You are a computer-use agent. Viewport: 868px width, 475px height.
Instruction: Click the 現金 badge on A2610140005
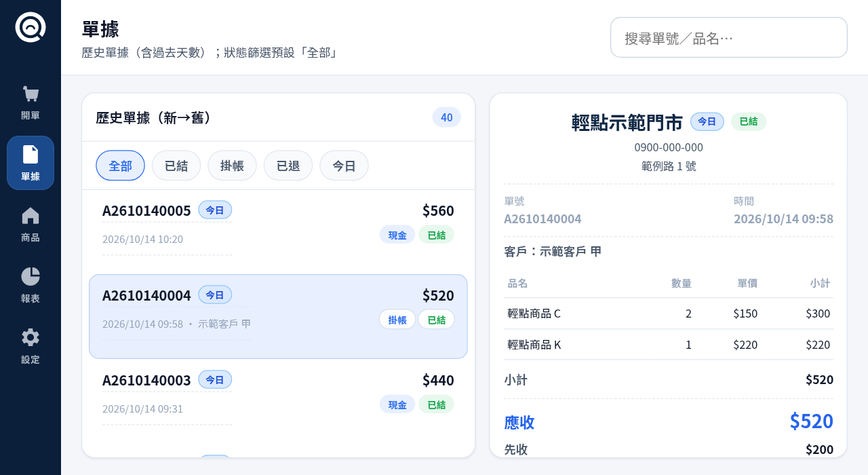click(x=397, y=235)
